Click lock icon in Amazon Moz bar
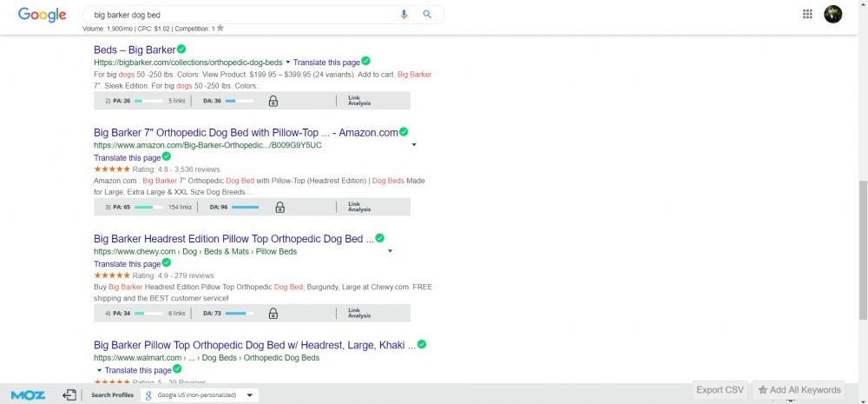Screen dimensions: 868x404 click(280, 208)
